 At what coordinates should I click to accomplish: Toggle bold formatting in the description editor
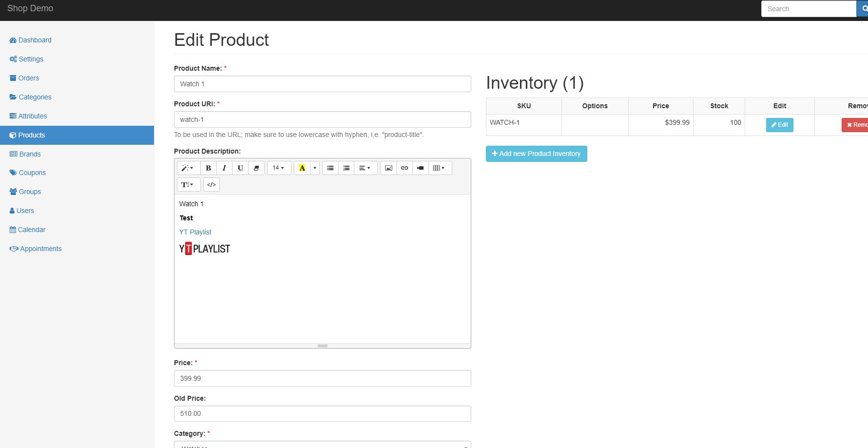point(208,168)
